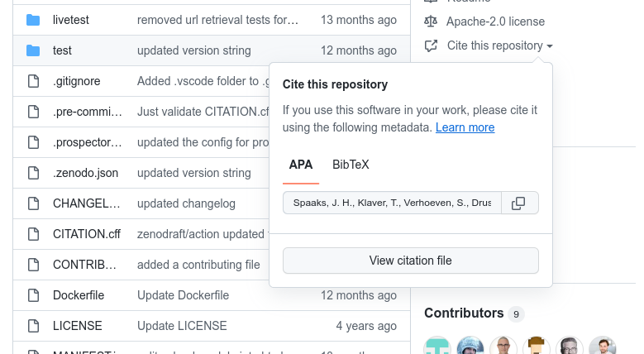Open commit 'updated changelog'
Screen dimensions: 644x354
click(186, 203)
